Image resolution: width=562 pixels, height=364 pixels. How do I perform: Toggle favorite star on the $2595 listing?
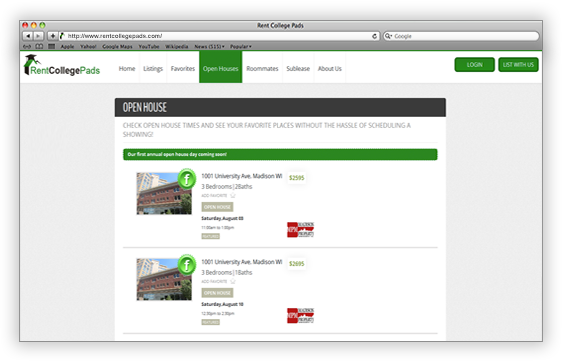pos(233,195)
